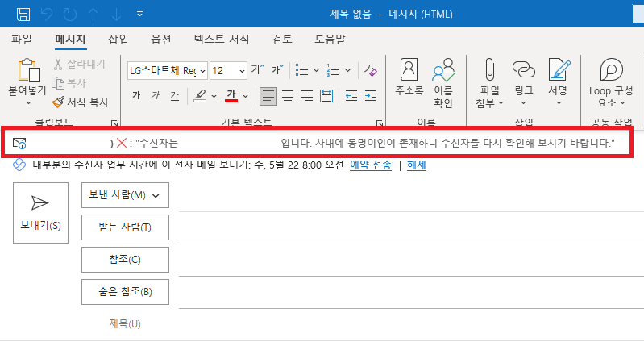Apply red font color 가
Viewport: 644px width, 342px height.
pos(231,96)
